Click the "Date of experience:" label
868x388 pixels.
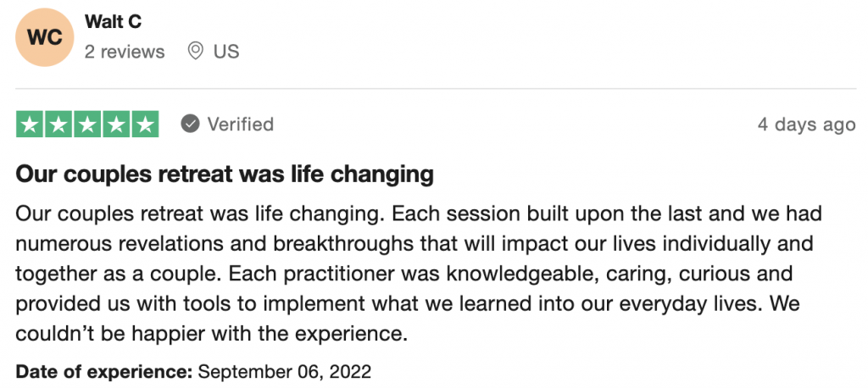105,371
